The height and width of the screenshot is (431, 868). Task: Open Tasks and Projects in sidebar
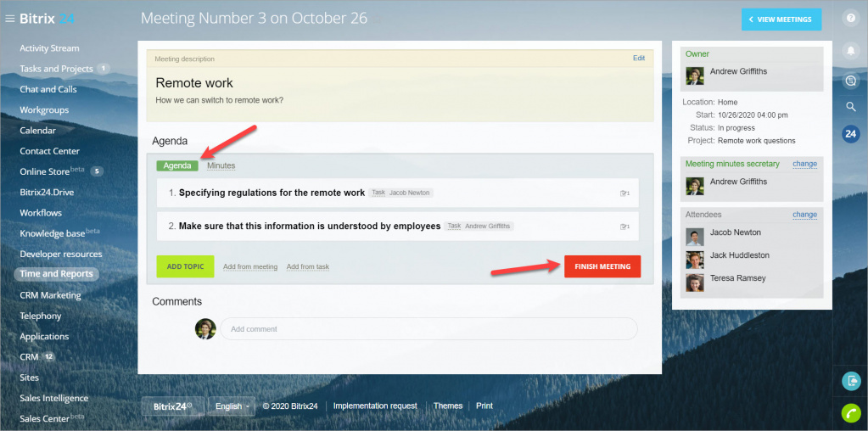[57, 69]
